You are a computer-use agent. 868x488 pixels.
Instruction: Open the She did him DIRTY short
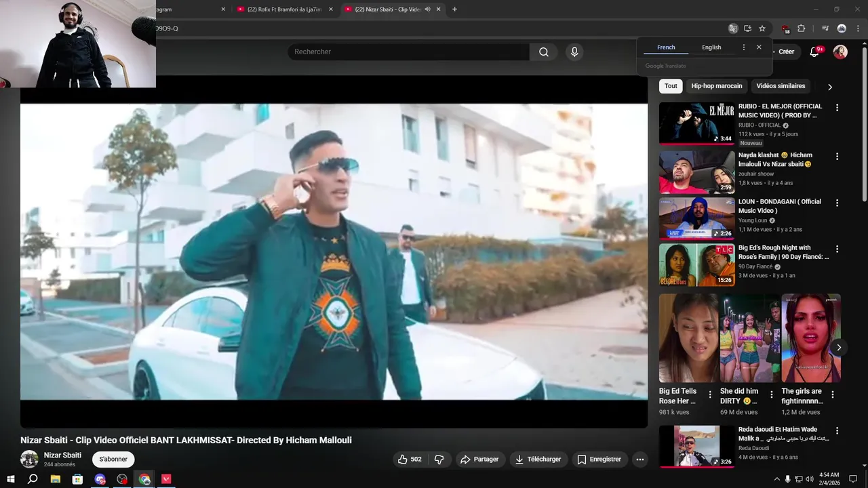point(749,338)
